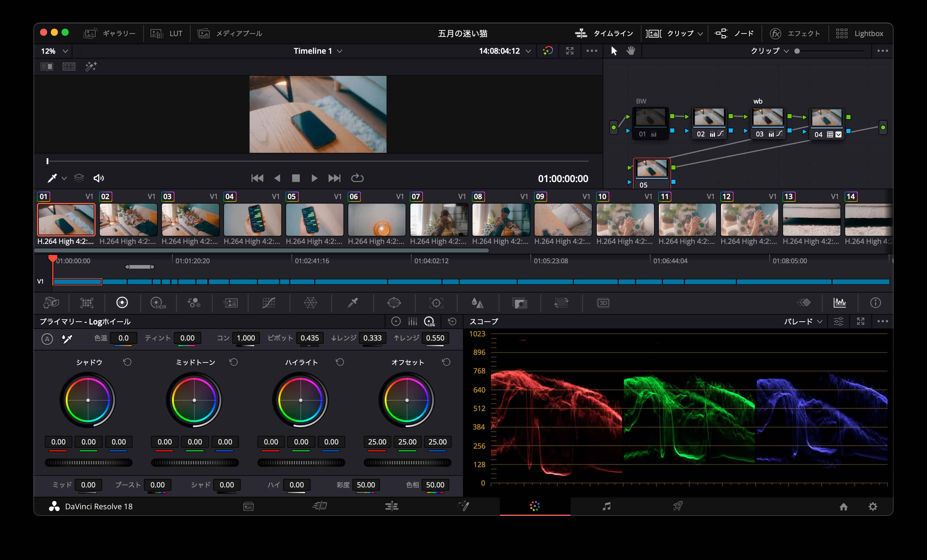
Task: Open the Power Window palette
Action: click(x=394, y=303)
